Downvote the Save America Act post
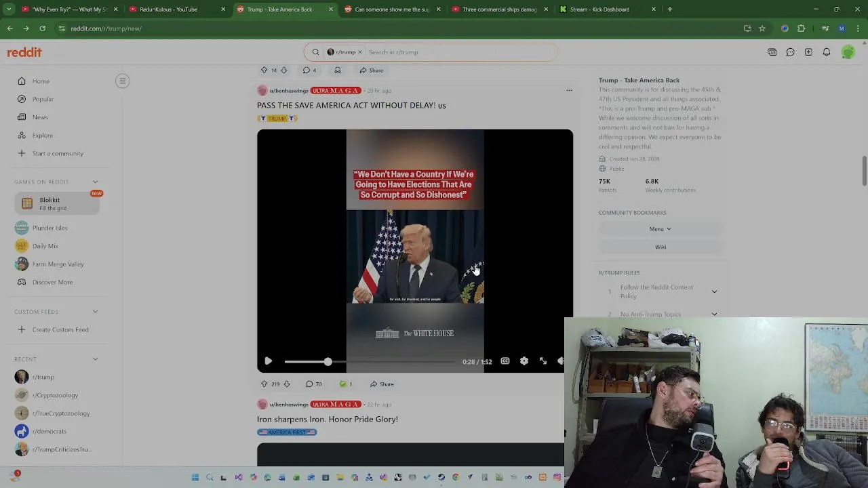The image size is (868, 488). click(287, 384)
